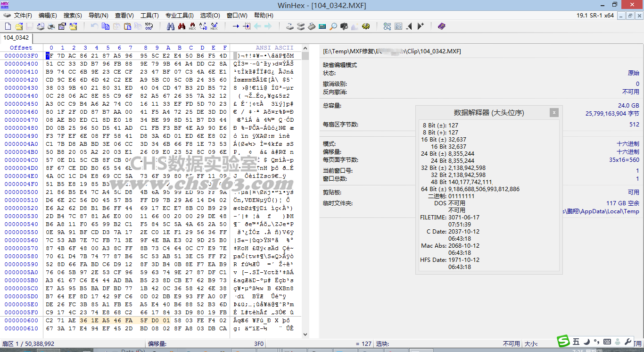Click the 偏移量 3F0 status bar field
644x352 pixels.
point(205,344)
